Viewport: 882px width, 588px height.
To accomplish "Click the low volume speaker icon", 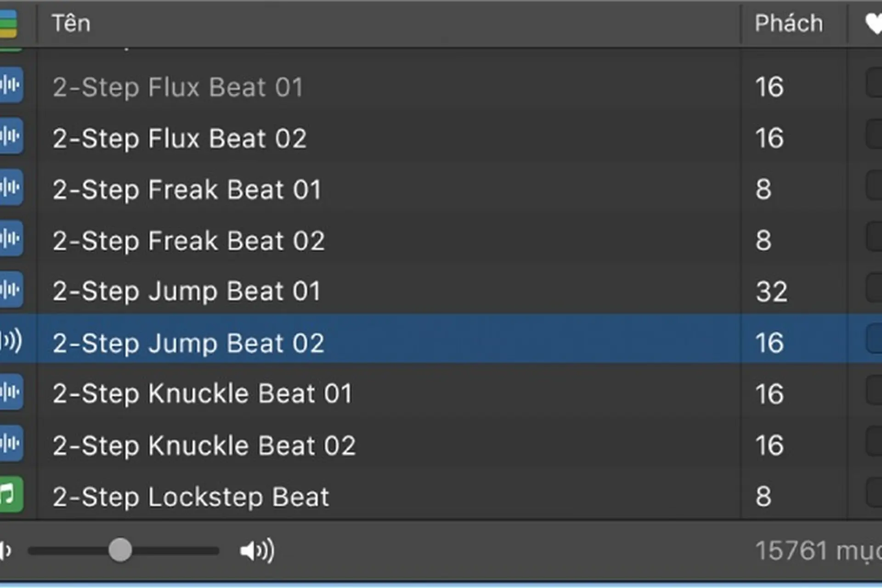I will coord(6,550).
